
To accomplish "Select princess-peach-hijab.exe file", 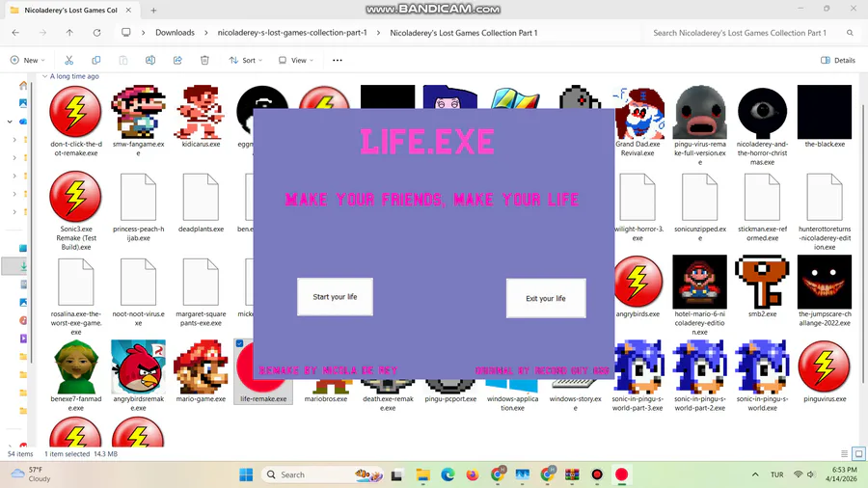I will [138, 197].
